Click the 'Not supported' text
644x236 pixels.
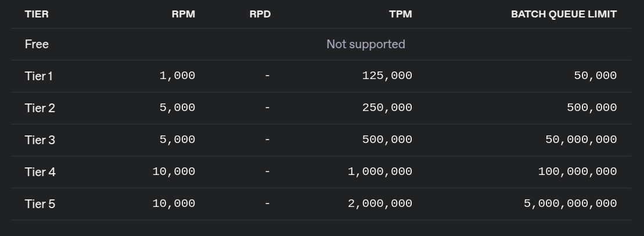(x=365, y=44)
